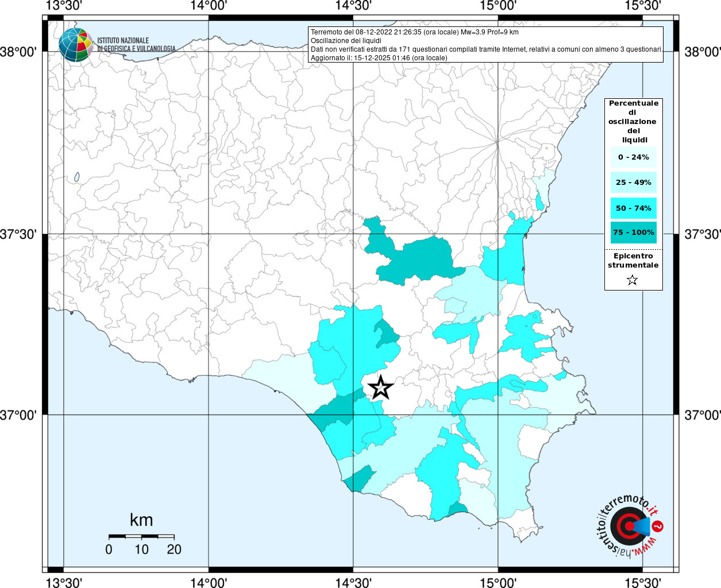This screenshot has height=588, width=721.
Task: Click the blue cone in the haisentitoilterremoto logo
Action: pyautogui.click(x=641, y=525)
